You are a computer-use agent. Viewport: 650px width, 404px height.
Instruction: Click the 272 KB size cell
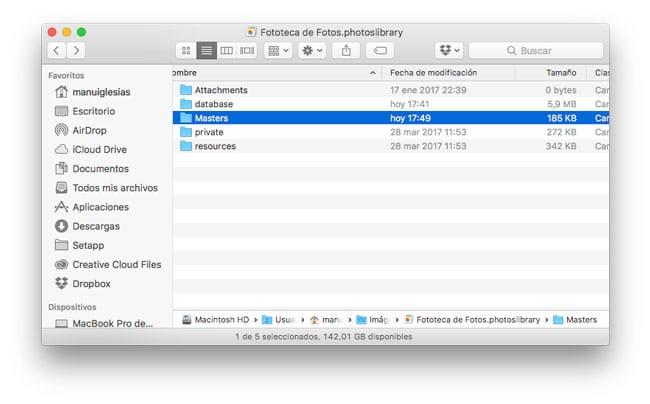coord(561,132)
